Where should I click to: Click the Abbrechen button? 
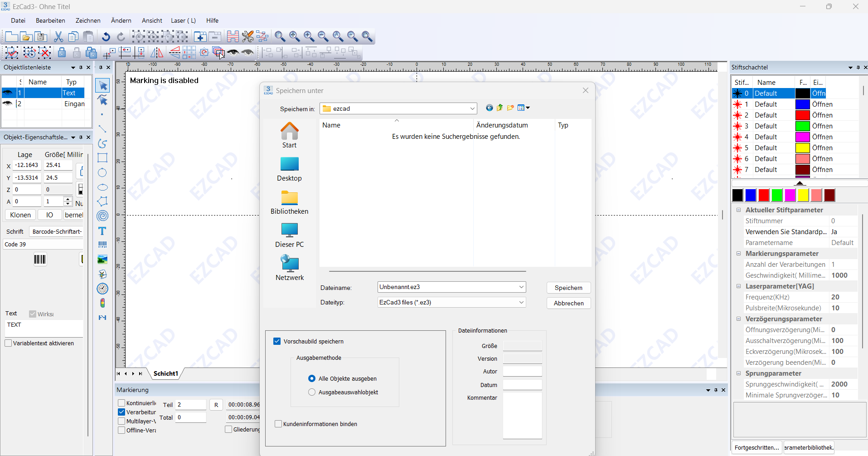coord(568,303)
